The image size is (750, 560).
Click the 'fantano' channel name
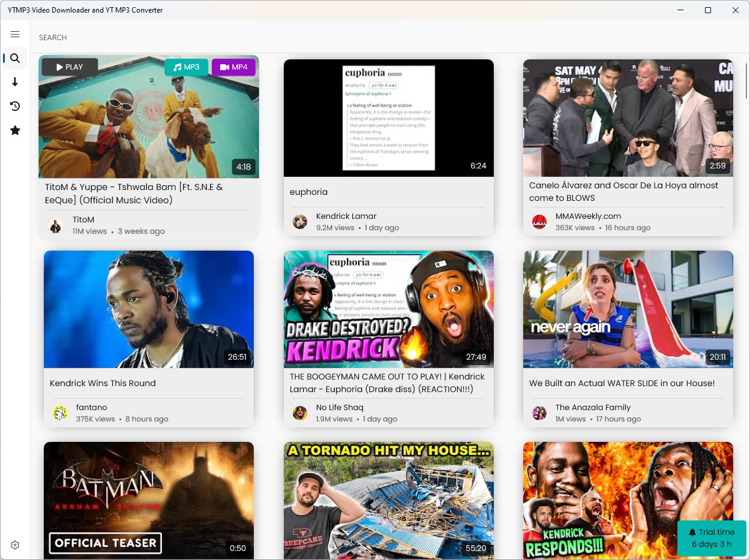point(92,407)
